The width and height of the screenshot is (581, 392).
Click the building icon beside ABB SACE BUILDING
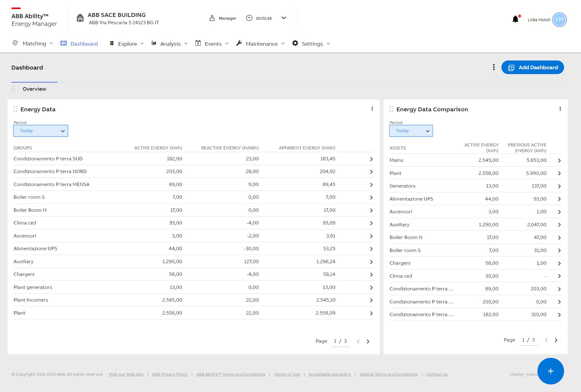(x=80, y=18)
